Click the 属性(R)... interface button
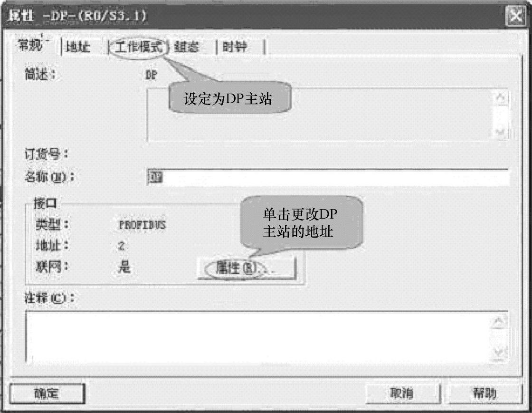The image size is (532, 413). pos(247,268)
